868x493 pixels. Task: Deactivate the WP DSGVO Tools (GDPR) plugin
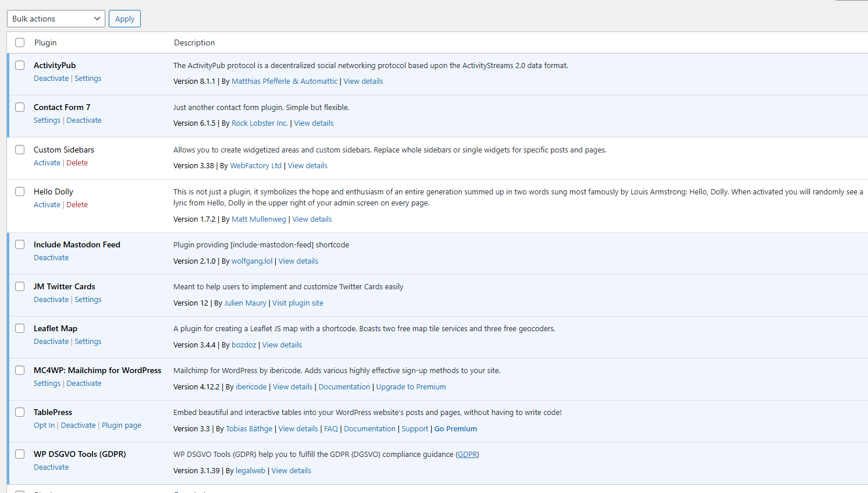(x=51, y=467)
